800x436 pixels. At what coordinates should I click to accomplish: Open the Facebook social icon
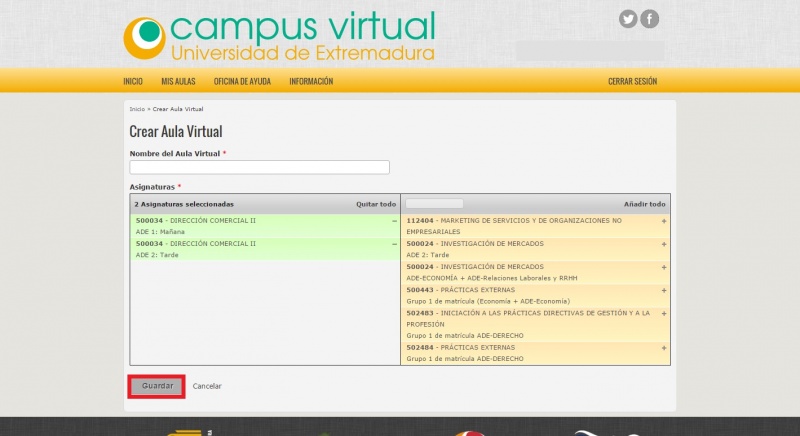coord(650,19)
